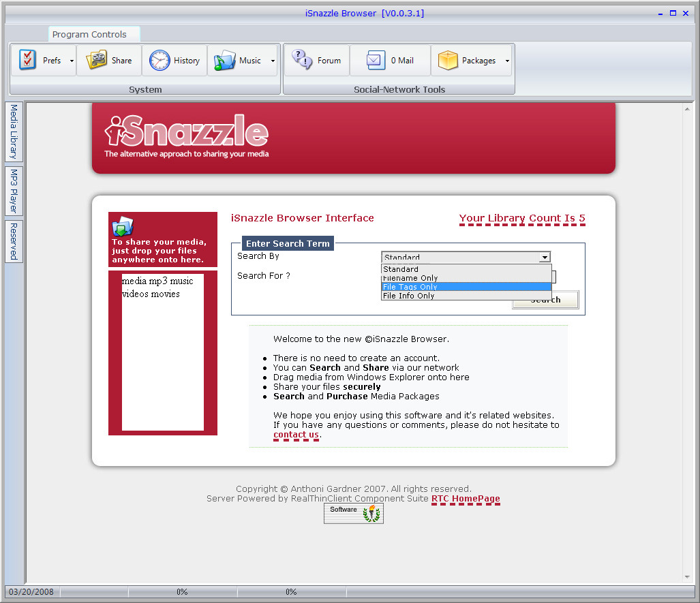This screenshot has width=700, height=603.
Task: Click the media tags drop list area
Action: tap(163, 352)
